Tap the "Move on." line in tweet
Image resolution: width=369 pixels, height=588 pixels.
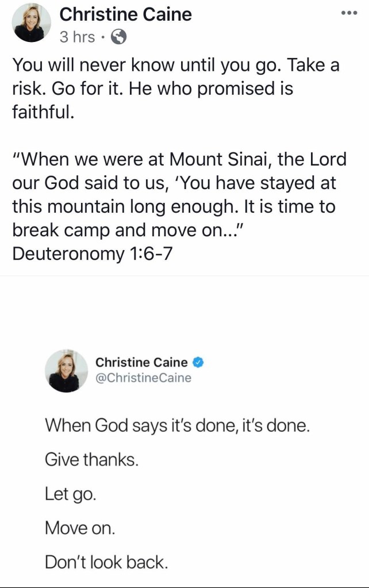(x=80, y=528)
